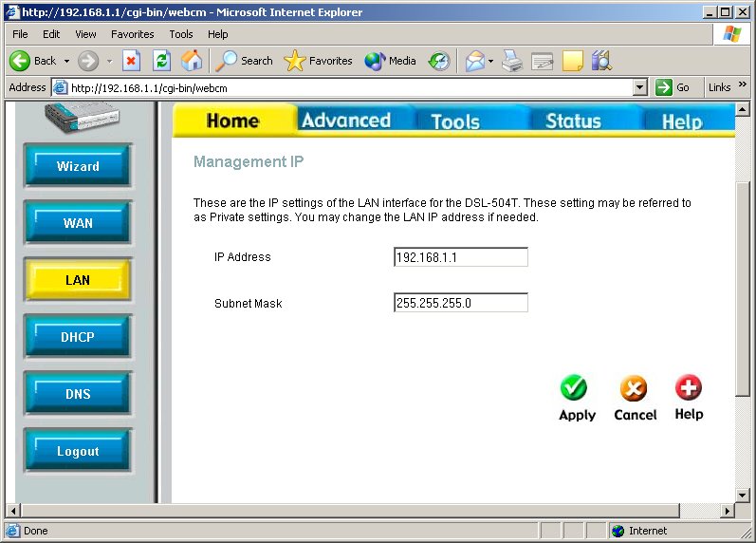
Task: Click the Internet zone status bar icon
Action: click(x=618, y=531)
